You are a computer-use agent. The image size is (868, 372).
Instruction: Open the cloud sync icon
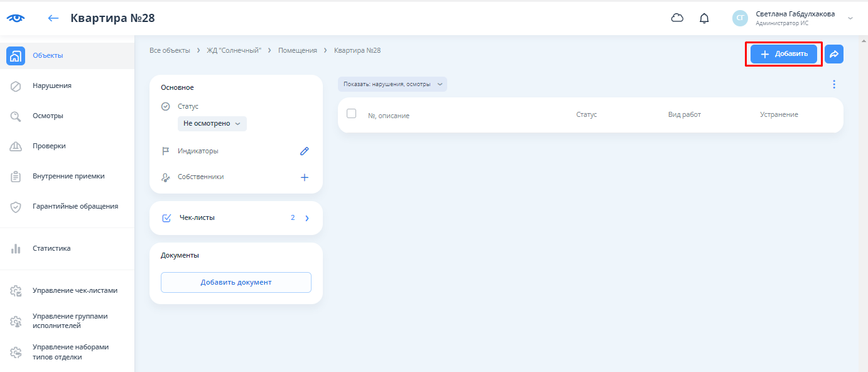677,18
